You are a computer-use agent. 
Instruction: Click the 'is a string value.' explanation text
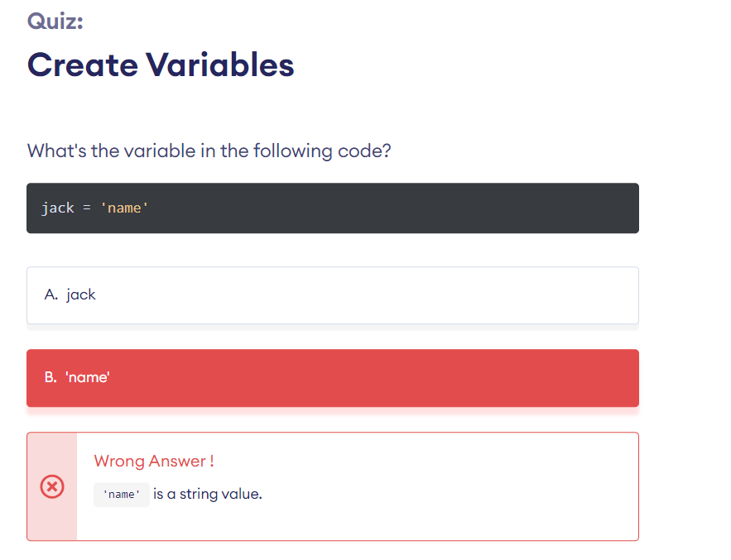tap(208, 494)
